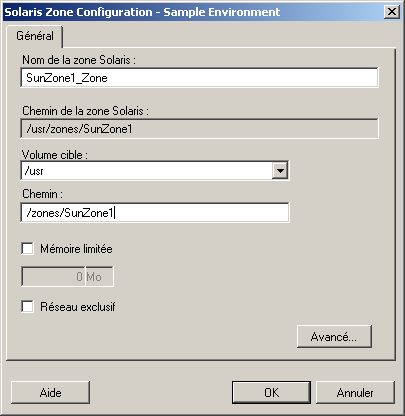The image size is (405, 416).
Task: Close the Solaris Zone Configuration dialog
Action: 392,12
